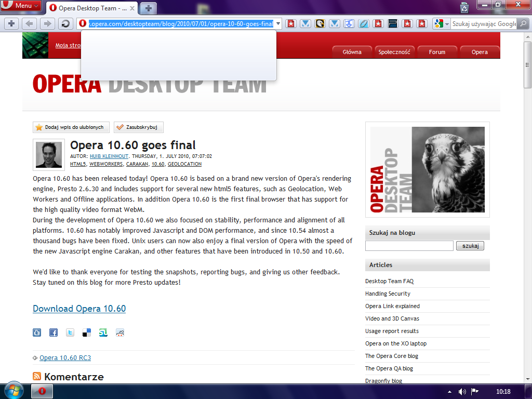The image size is (532, 399).
Task: Open the Opera Link explained article
Action: pos(393,306)
